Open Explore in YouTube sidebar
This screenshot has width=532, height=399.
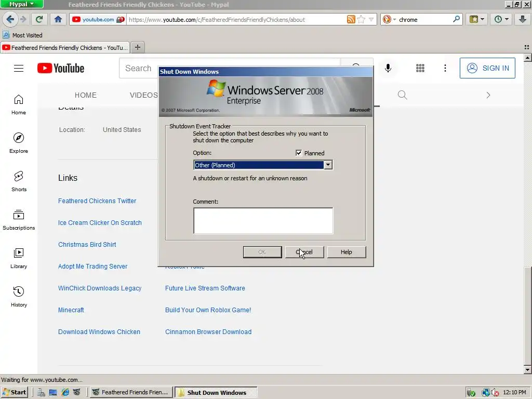(x=19, y=143)
